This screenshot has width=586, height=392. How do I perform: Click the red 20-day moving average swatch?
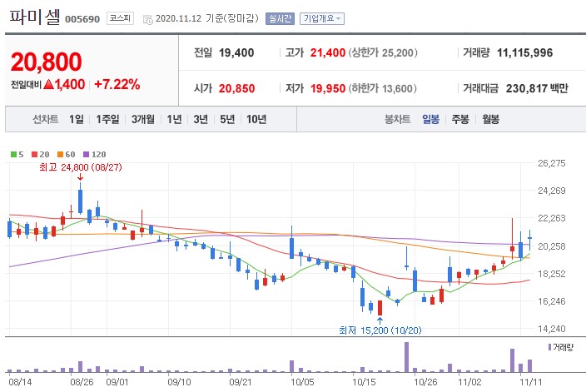[35, 154]
